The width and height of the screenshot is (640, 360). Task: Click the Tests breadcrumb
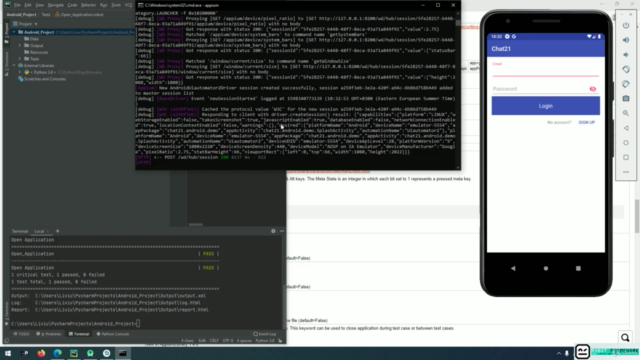tap(46, 15)
